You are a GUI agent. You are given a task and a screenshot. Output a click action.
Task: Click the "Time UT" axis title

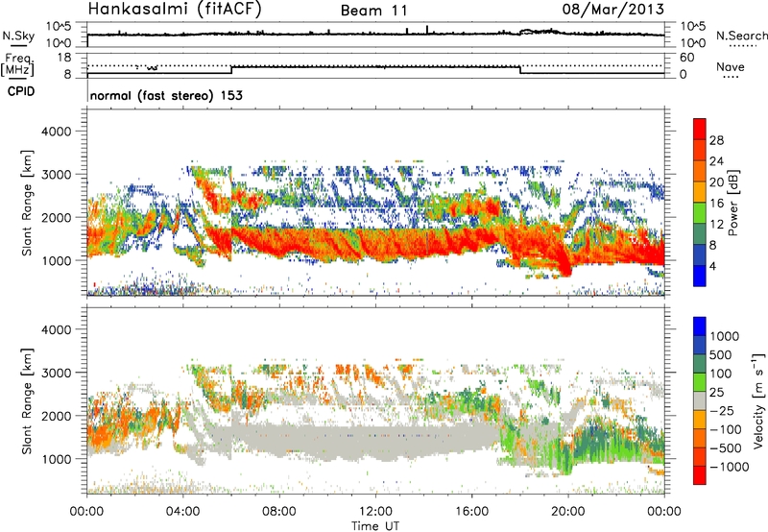click(375, 526)
